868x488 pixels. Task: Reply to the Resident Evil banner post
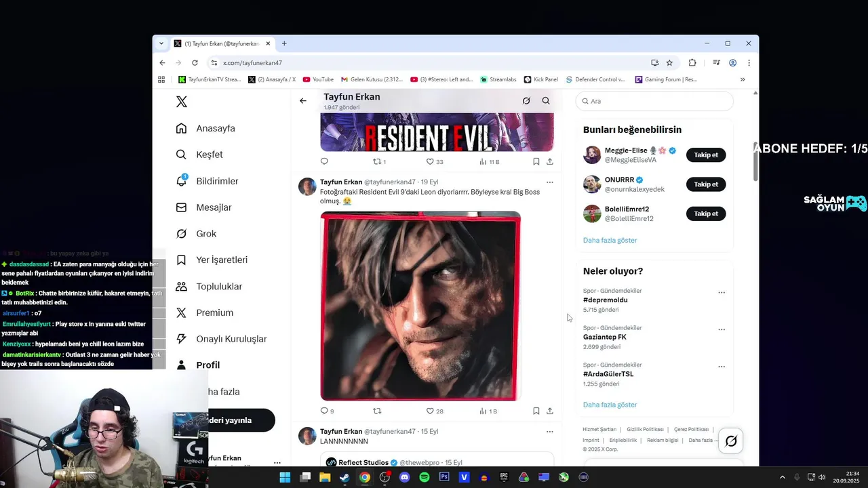[x=324, y=161]
